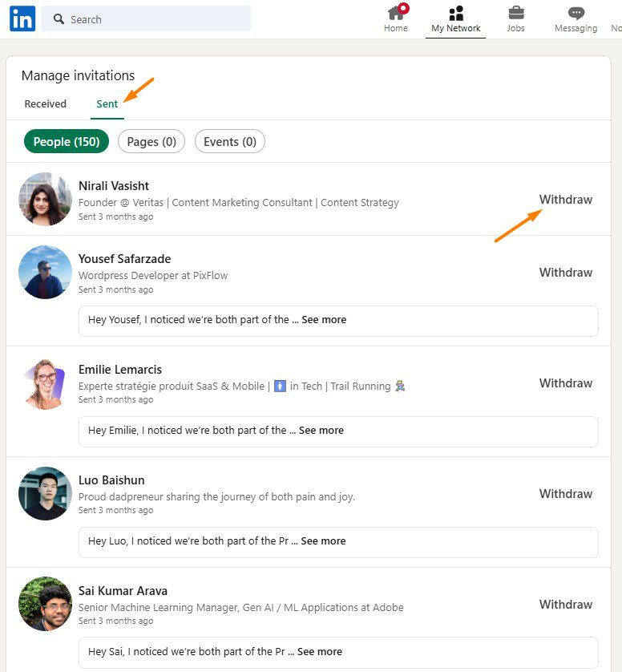Open Nirali Vasisht's profile photo

tap(45, 199)
